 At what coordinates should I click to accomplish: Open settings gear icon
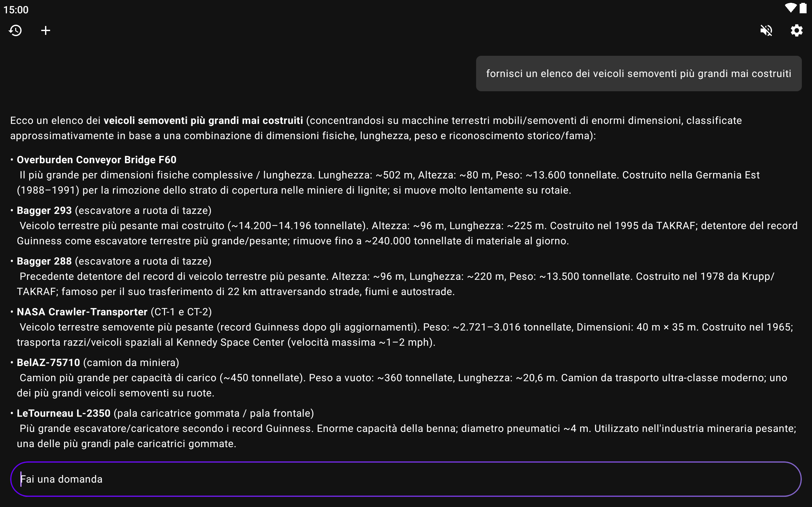click(x=796, y=30)
